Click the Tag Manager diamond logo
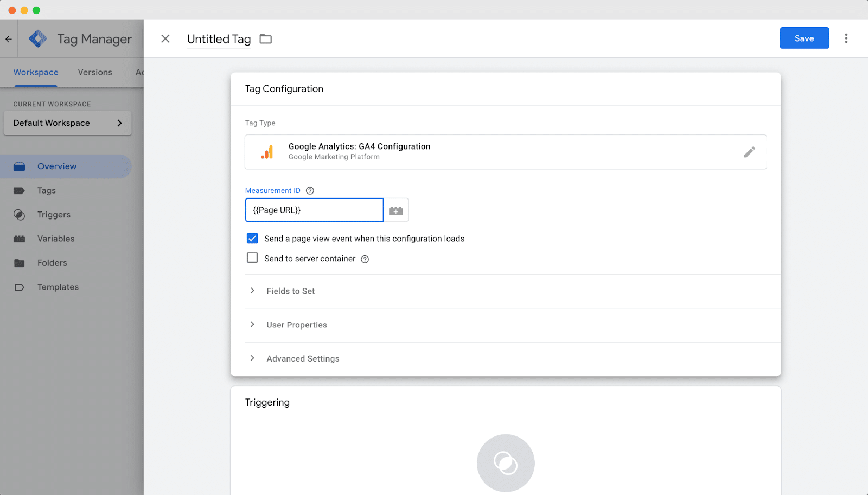 pyautogui.click(x=38, y=38)
